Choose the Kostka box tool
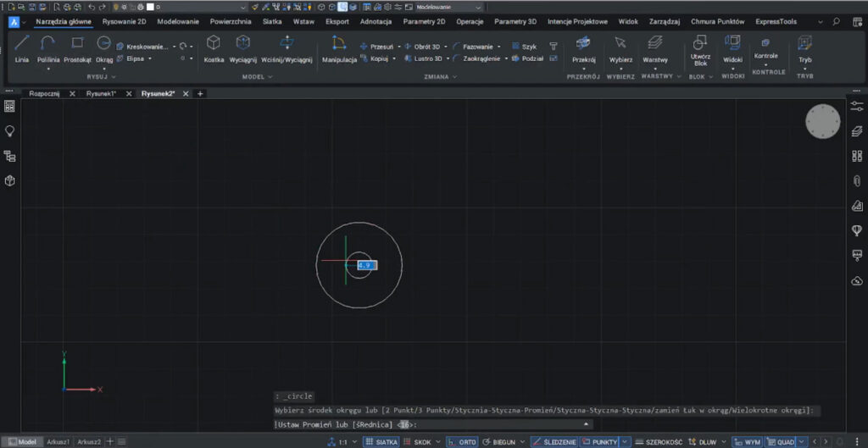This screenshot has height=448, width=868. 214,48
